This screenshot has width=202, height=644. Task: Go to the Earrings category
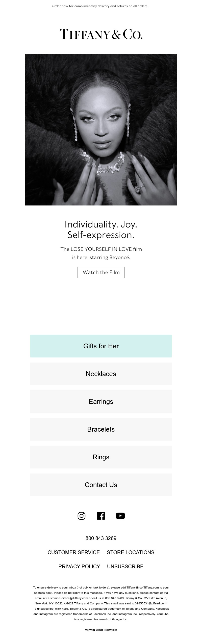pos(101,402)
